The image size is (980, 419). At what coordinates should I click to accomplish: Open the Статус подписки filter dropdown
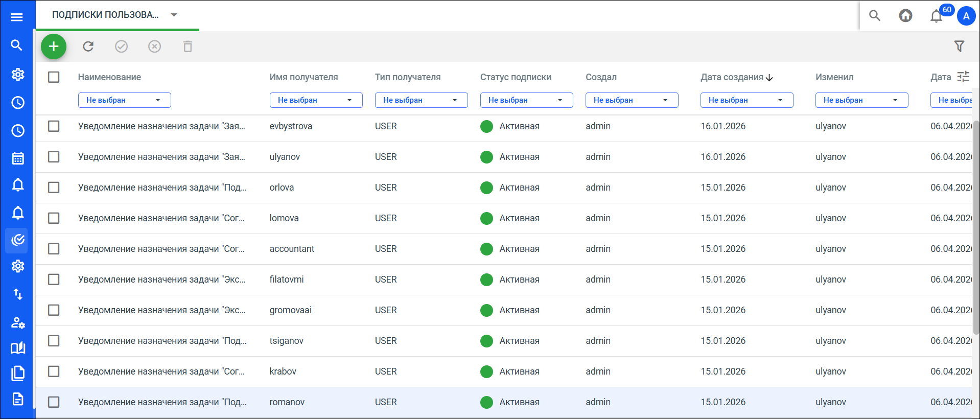click(526, 100)
